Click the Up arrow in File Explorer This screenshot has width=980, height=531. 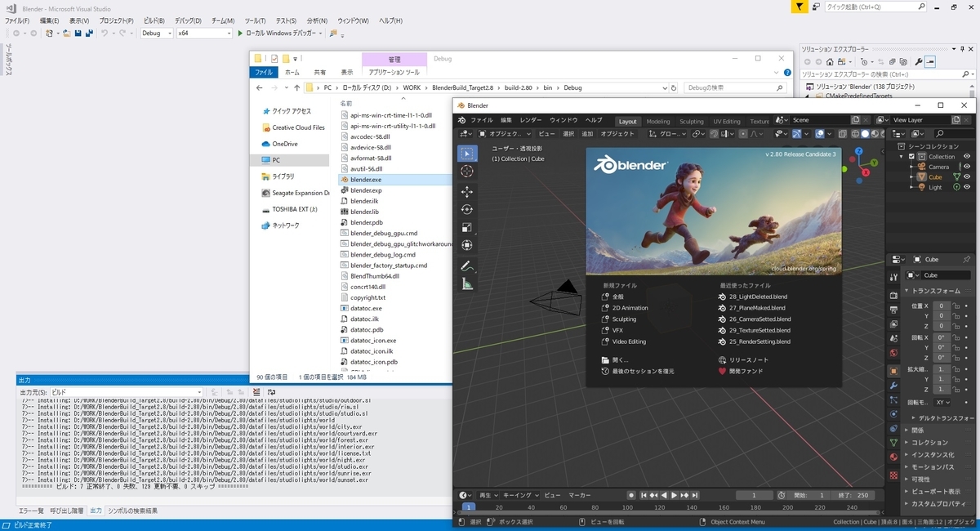[297, 87]
